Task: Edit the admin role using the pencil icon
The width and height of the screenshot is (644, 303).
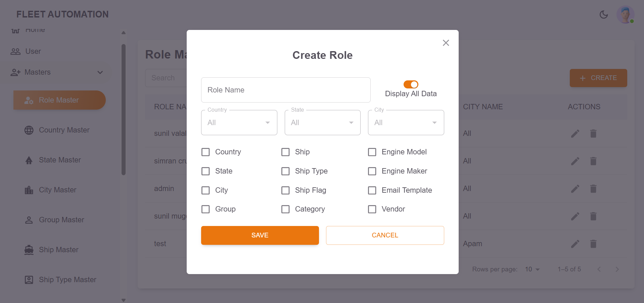Action: tap(575, 189)
